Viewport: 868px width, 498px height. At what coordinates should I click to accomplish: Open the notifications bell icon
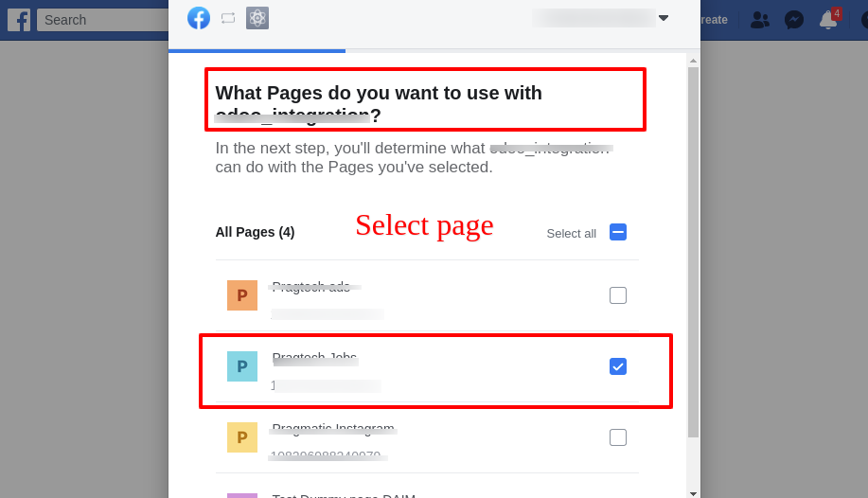(x=828, y=20)
